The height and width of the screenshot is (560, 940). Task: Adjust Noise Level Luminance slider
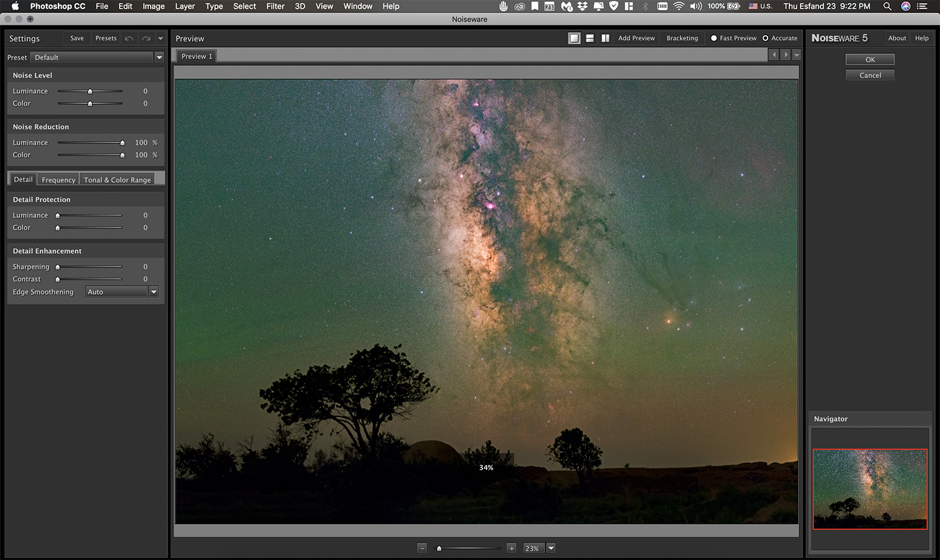click(90, 91)
